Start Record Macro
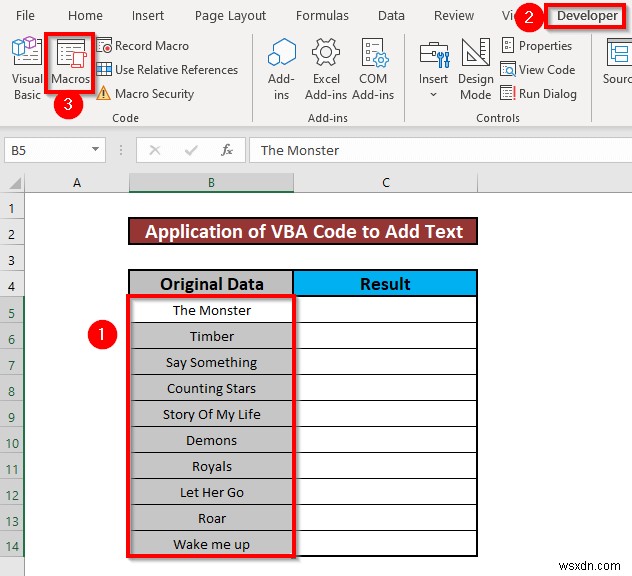632x576 pixels. pyautogui.click(x=143, y=46)
